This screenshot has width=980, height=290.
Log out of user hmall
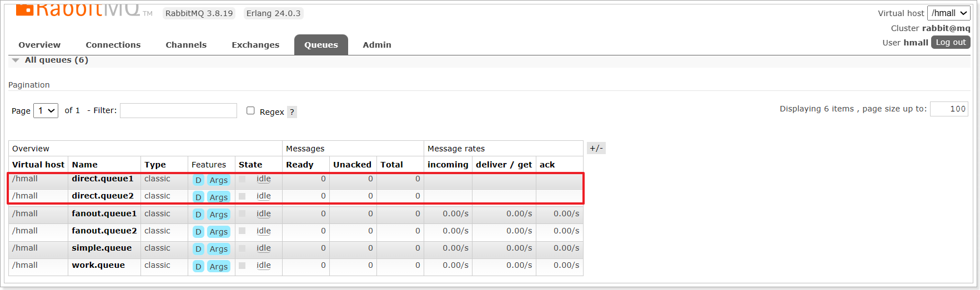(x=951, y=42)
